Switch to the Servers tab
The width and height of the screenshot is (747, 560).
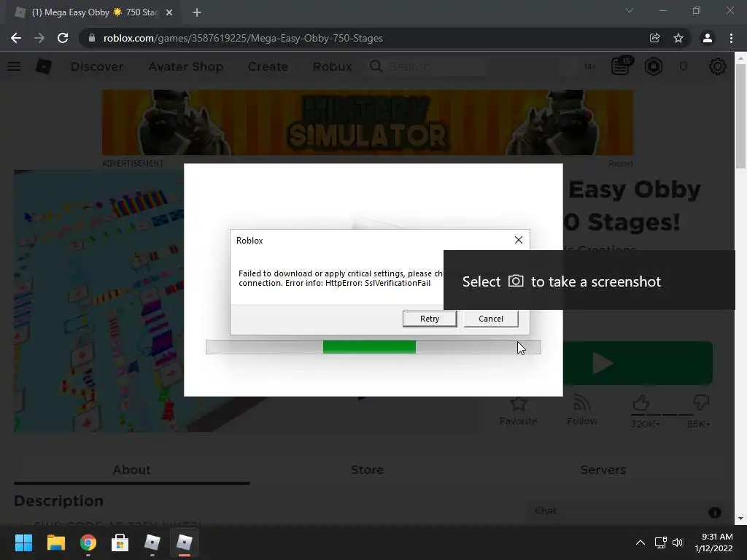tap(603, 470)
